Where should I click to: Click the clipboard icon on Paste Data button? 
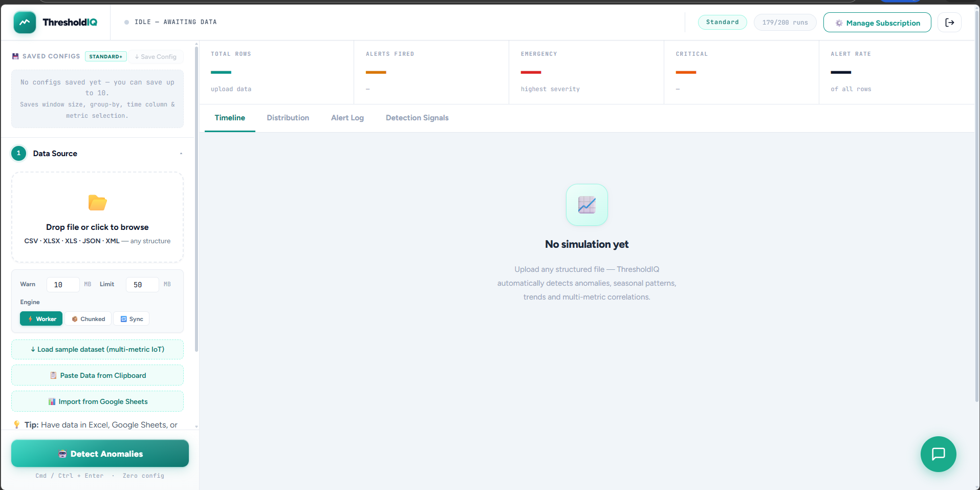coord(53,375)
